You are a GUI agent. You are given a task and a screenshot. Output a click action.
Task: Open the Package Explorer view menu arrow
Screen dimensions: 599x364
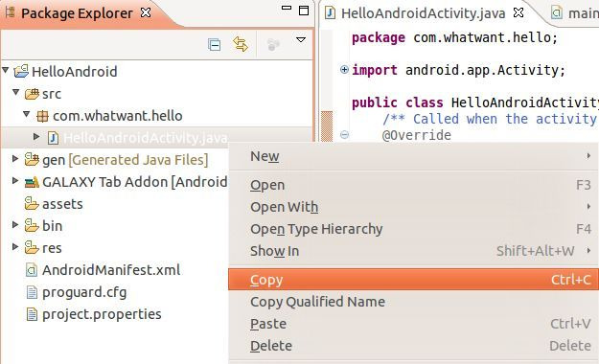pyautogui.click(x=301, y=39)
